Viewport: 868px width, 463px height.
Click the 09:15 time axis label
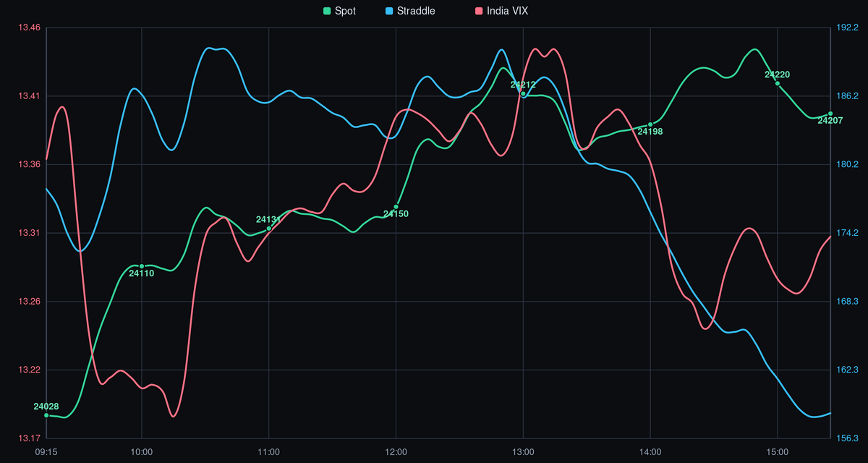(46, 452)
